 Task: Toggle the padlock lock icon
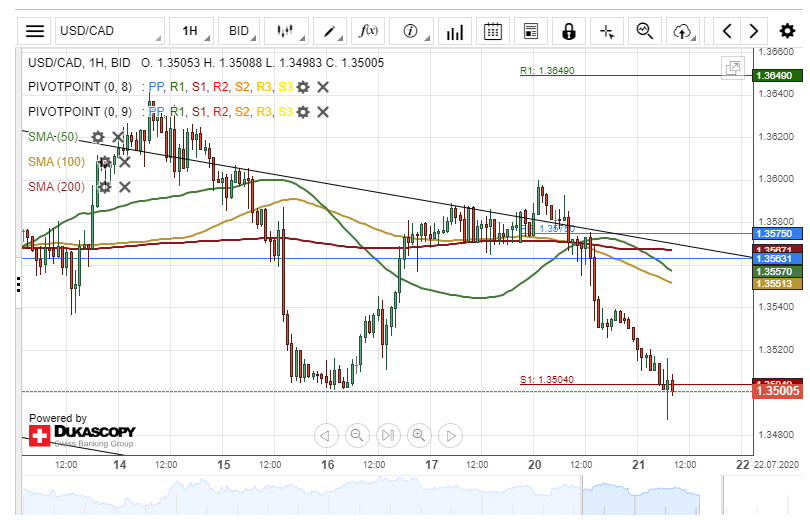click(568, 31)
